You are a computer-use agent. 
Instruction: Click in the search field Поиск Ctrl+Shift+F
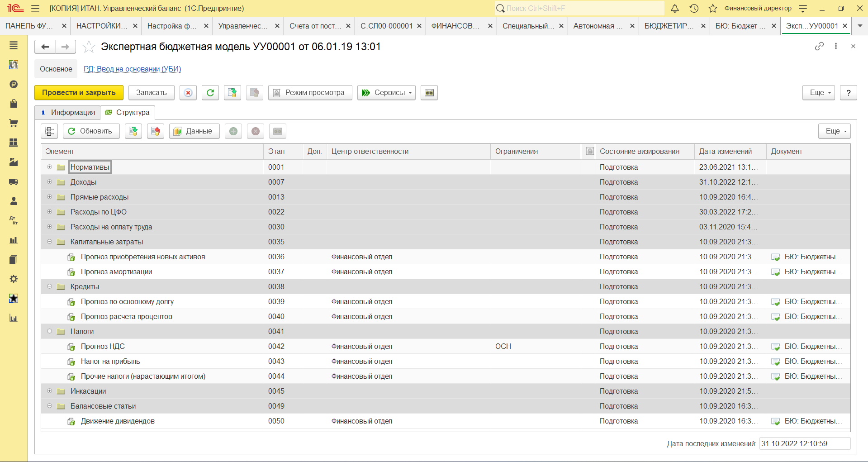point(579,8)
